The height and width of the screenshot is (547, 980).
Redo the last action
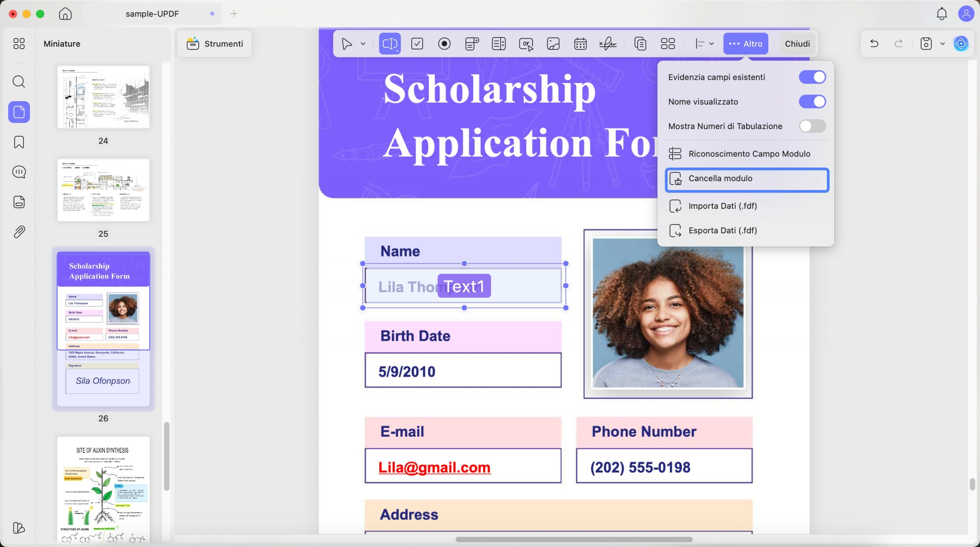898,44
